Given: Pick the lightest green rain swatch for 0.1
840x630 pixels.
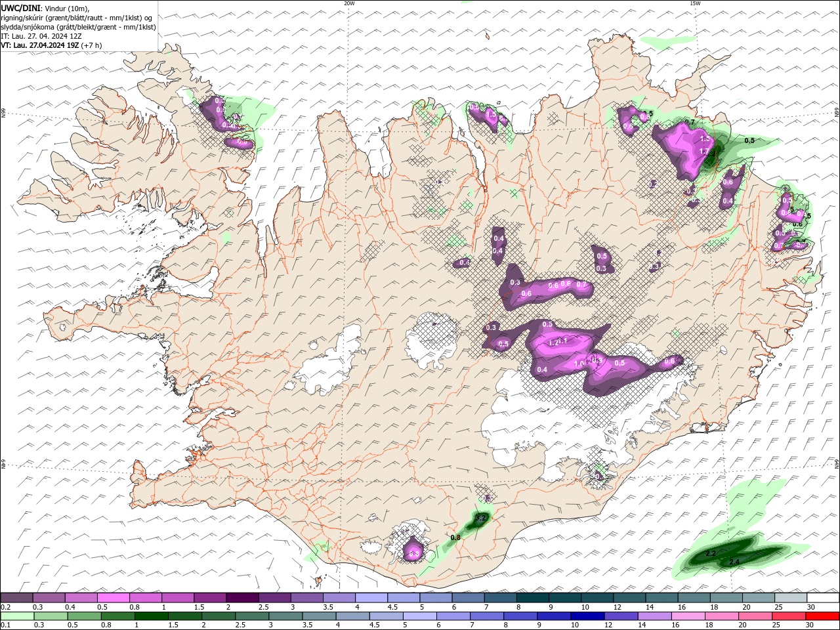Looking at the screenshot, I should (x=17, y=616).
